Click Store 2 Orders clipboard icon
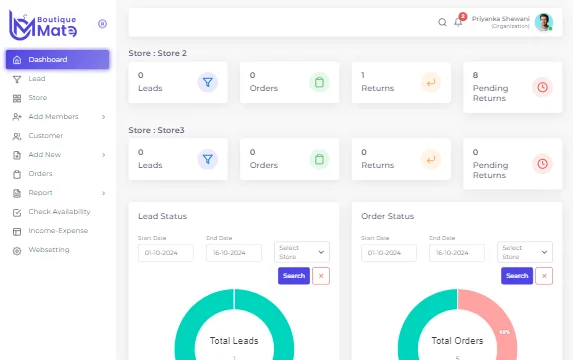 tap(319, 82)
